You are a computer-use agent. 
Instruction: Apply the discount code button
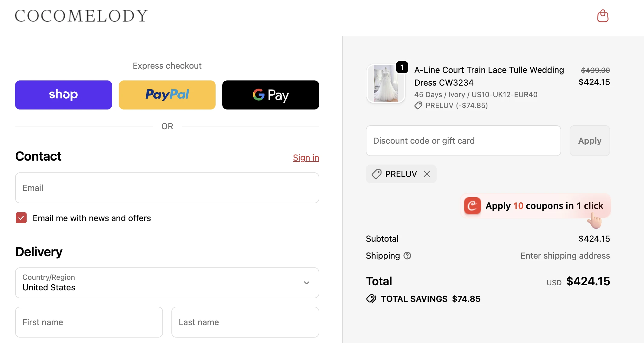tap(590, 141)
